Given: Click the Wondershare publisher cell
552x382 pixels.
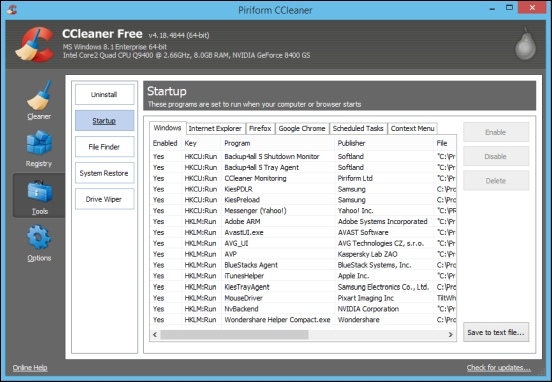Looking at the screenshot, I should pyautogui.click(x=358, y=320).
